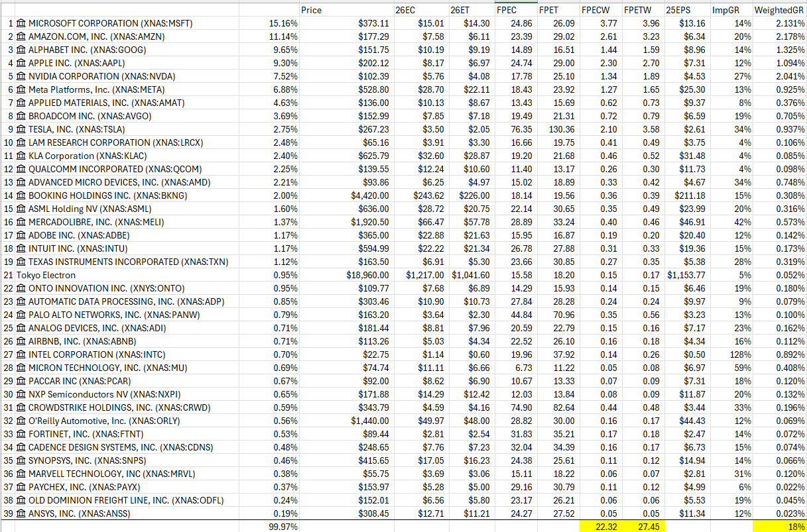Click the stock icon beside MICRON TECHNOLOGY
Viewport: 807px width, 532px height.
21,368
